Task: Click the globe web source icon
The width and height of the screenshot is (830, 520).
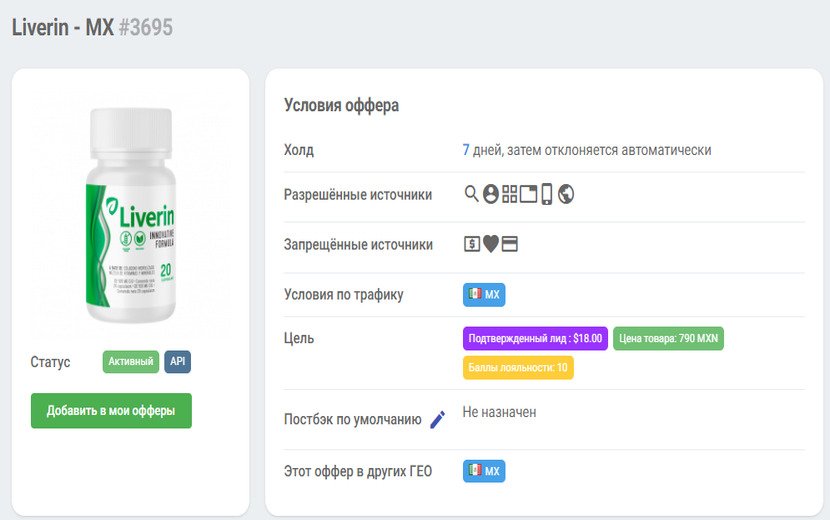Action: [x=566, y=194]
